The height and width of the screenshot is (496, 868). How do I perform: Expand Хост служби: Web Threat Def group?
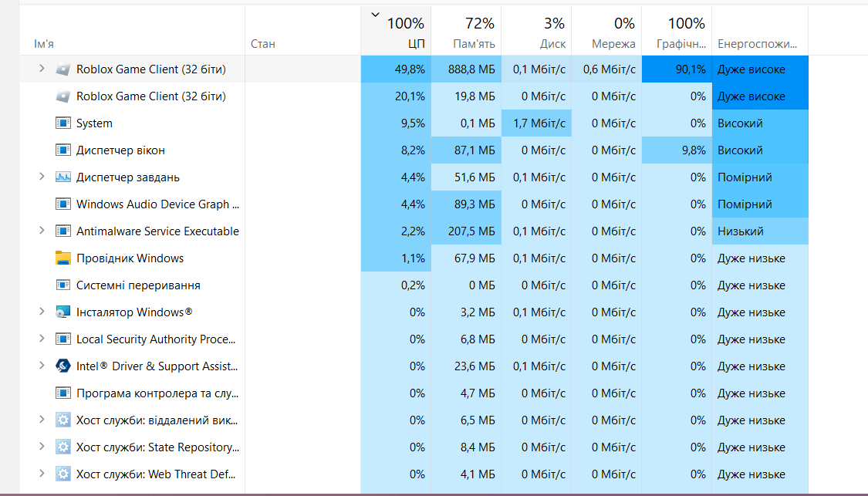pos(42,474)
